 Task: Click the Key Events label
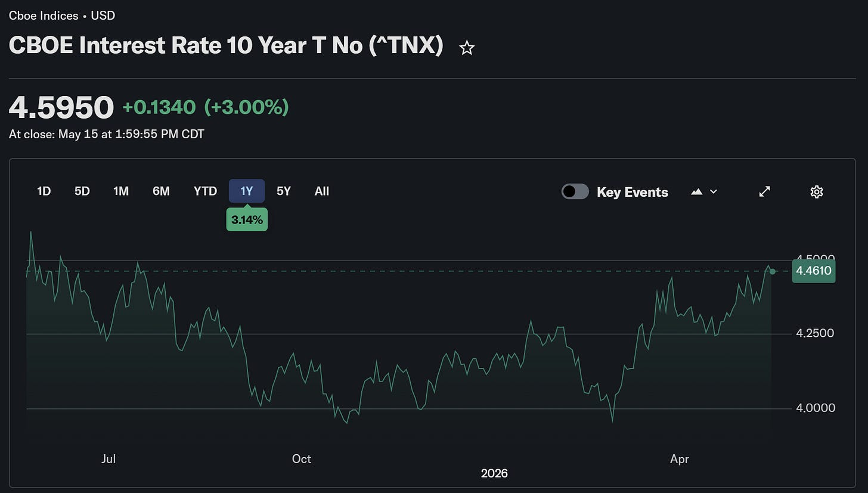633,192
